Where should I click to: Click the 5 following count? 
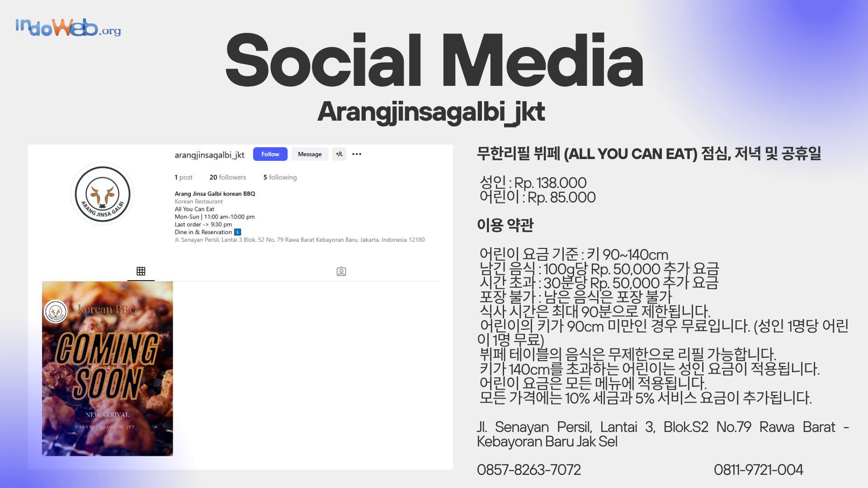pos(280,177)
